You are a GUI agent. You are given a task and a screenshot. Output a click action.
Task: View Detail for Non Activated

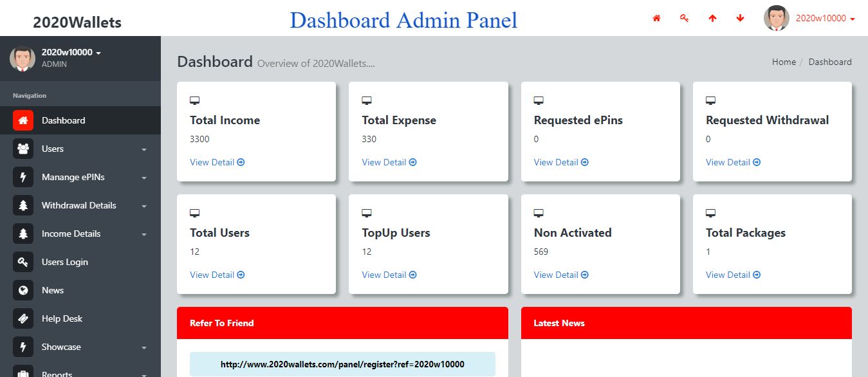click(x=561, y=275)
